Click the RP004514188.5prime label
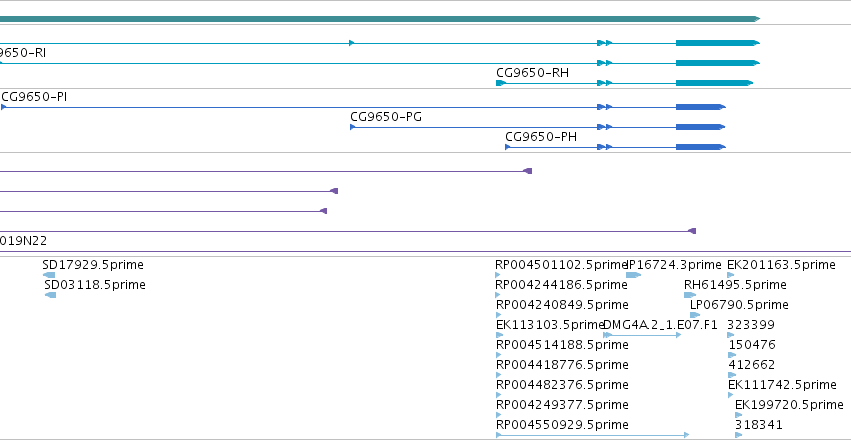Viewport: 851px width, 440px height. click(x=562, y=345)
